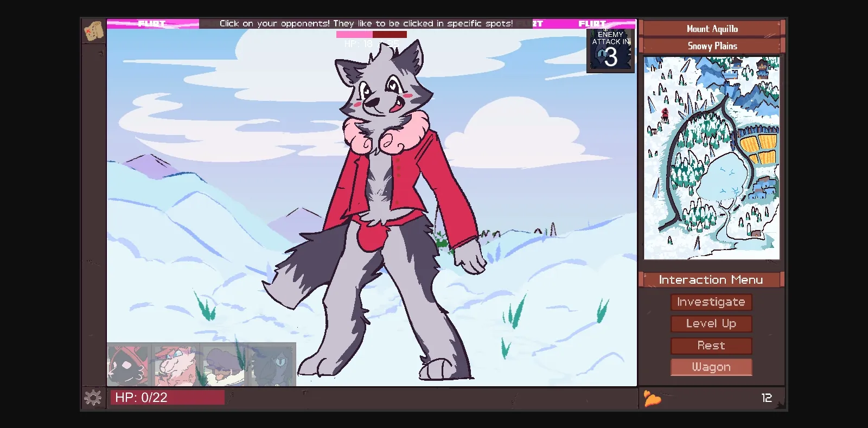Screen dimensions: 868x428
Task: Open settings with the gear icon
Action: 93,398
